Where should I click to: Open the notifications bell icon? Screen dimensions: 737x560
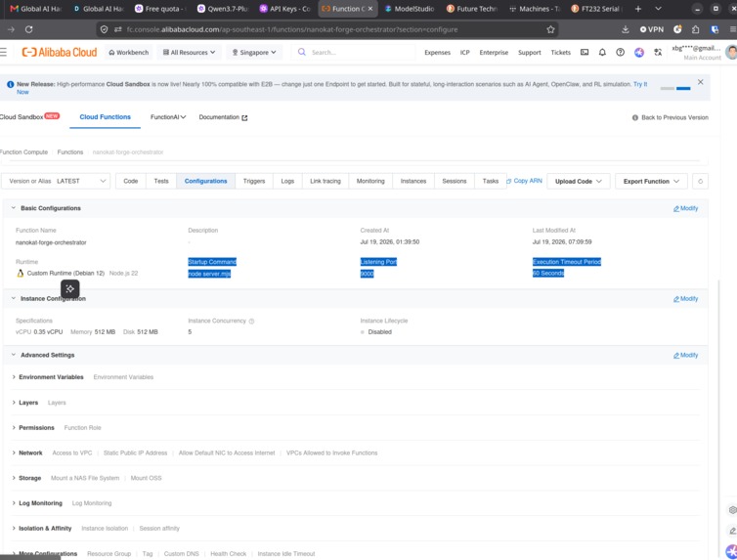(602, 52)
